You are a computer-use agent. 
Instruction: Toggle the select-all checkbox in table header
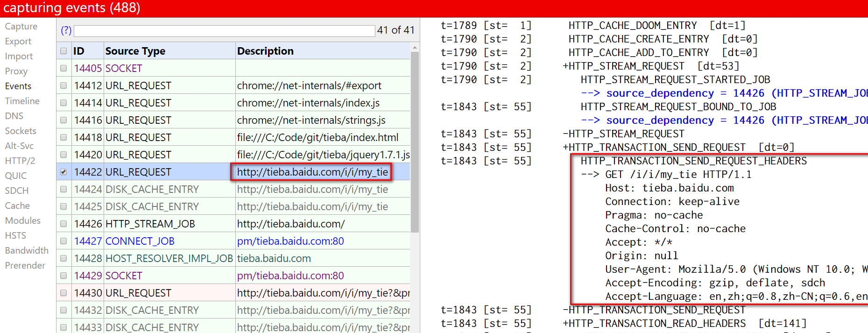(x=64, y=51)
